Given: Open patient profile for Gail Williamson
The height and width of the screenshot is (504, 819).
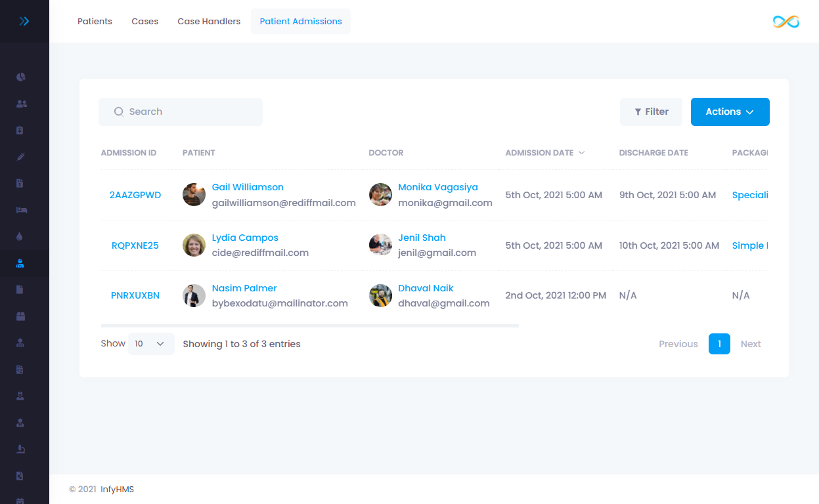Looking at the screenshot, I should [x=248, y=186].
